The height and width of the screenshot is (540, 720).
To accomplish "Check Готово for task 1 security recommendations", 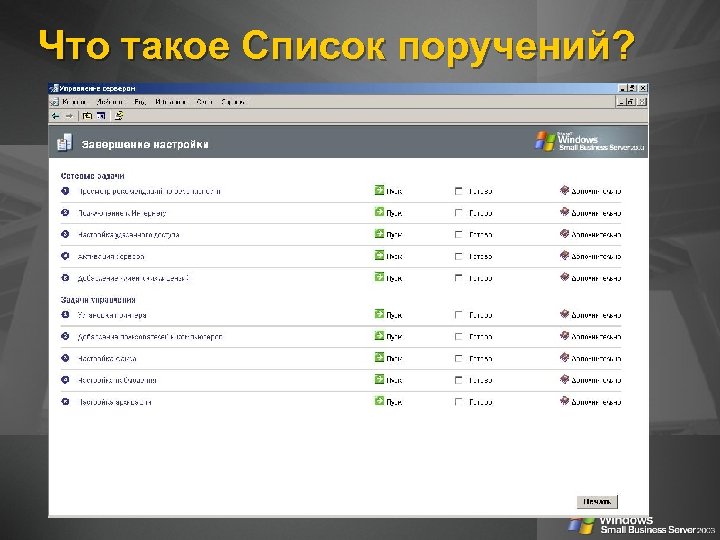I will (458, 191).
